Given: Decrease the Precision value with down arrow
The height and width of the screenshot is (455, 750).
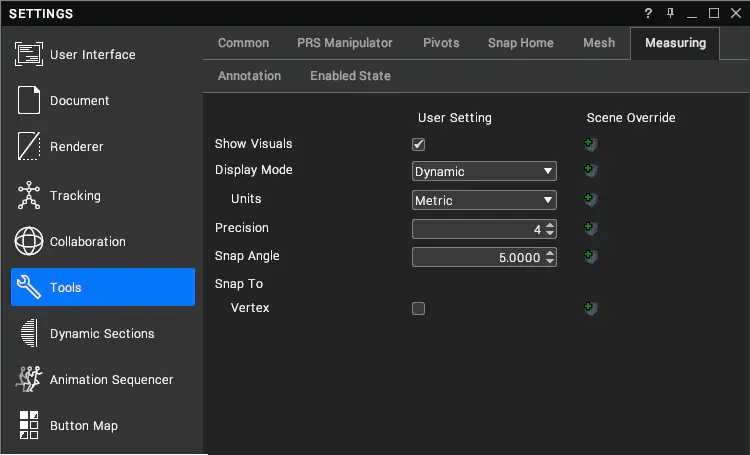Looking at the screenshot, I should (550, 233).
